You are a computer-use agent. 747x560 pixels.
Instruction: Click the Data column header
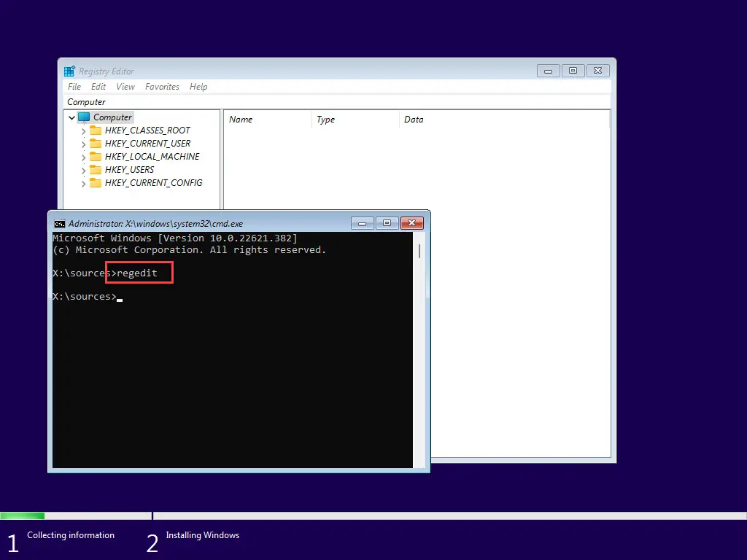click(504, 120)
